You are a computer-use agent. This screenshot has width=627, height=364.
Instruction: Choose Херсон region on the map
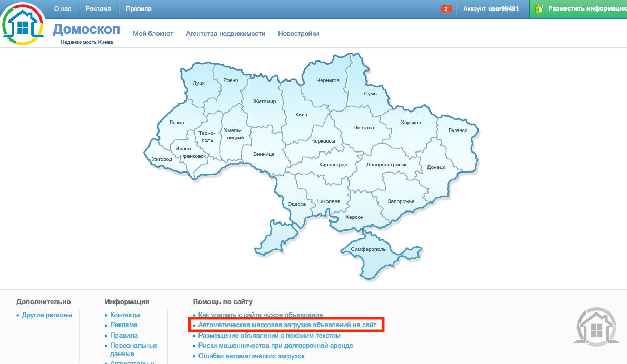point(354,217)
